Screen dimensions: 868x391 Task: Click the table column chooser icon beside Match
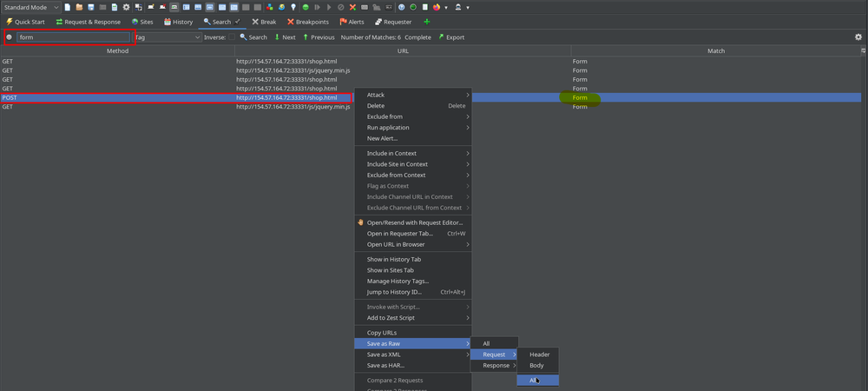863,50
